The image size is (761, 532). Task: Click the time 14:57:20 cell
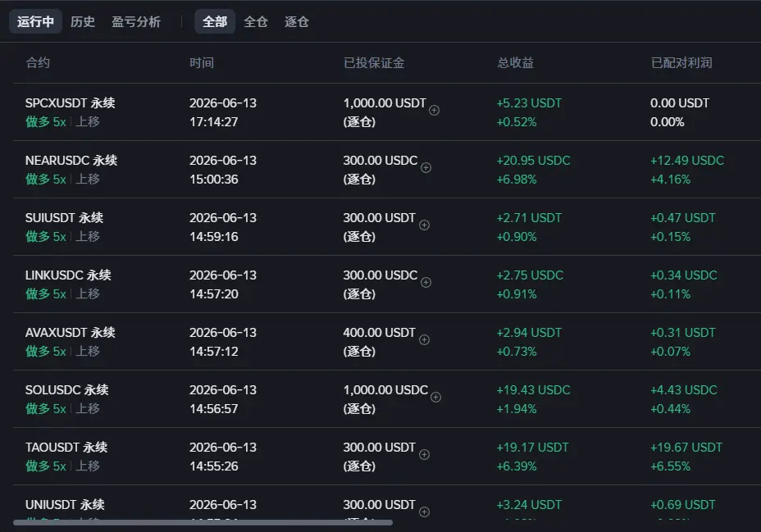click(x=214, y=294)
